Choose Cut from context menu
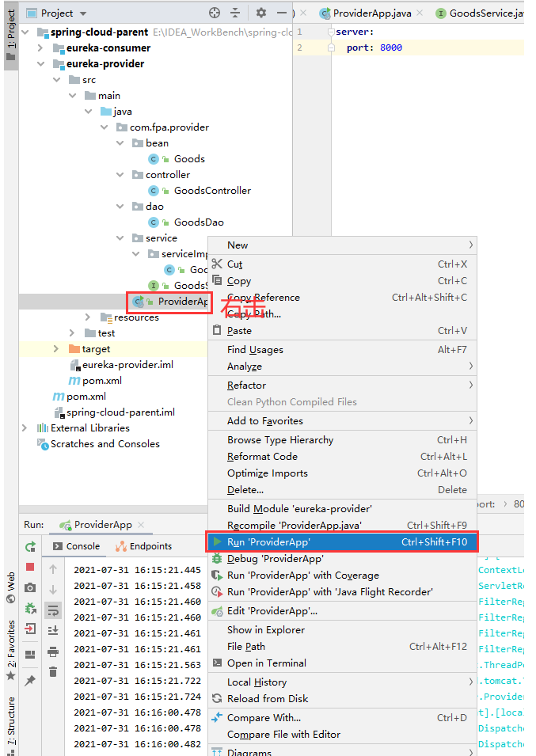 point(342,264)
